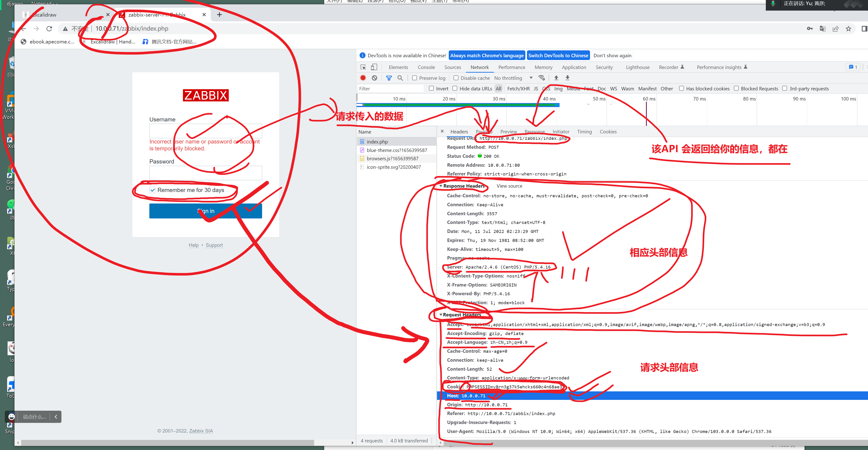The width and height of the screenshot is (868, 450).
Task: Open the Timing tab of the request
Action: tap(584, 132)
